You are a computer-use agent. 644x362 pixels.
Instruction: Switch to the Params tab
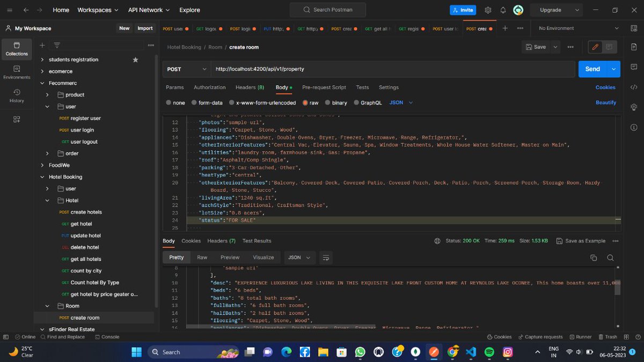click(175, 87)
